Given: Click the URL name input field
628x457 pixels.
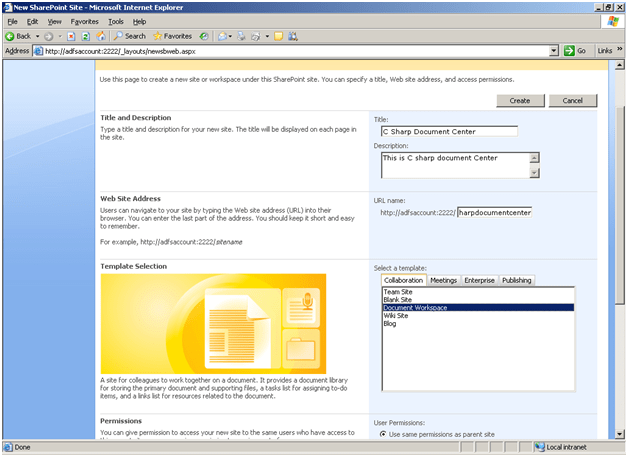Looking at the screenshot, I should [x=494, y=212].
